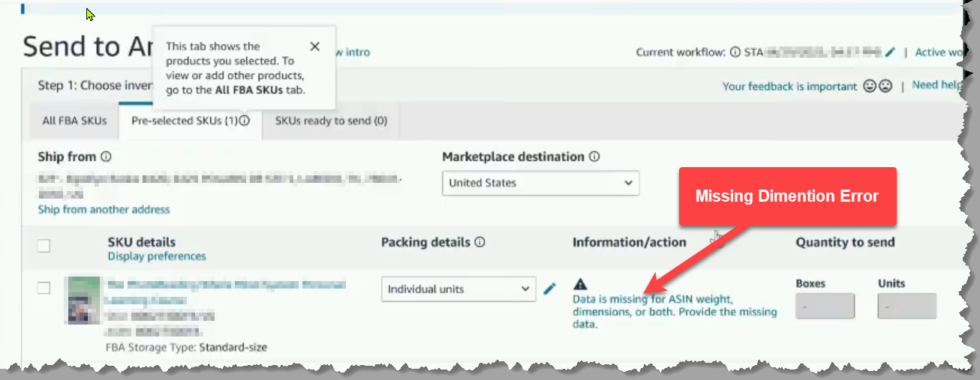Open the SKUs ready to send (0) tab
Screen dimensions: 980x380
pos(331,121)
